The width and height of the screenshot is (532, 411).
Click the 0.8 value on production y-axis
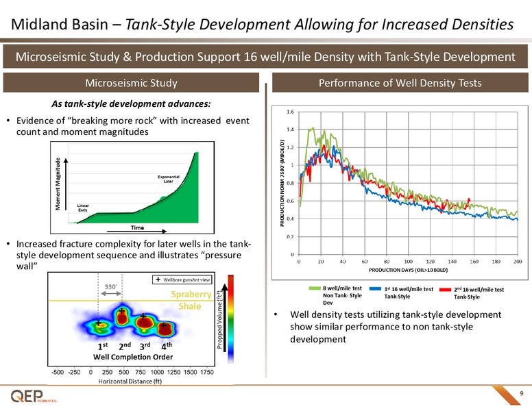click(x=290, y=183)
